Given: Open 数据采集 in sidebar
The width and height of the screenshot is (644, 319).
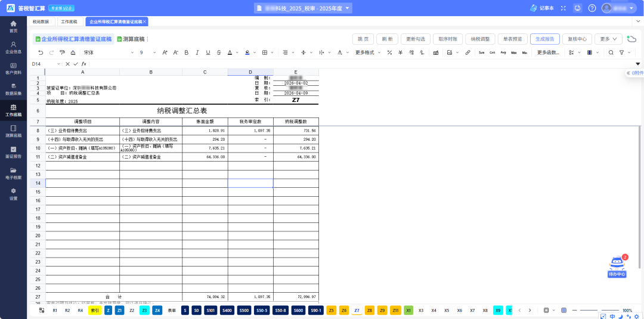Looking at the screenshot, I should [14, 89].
